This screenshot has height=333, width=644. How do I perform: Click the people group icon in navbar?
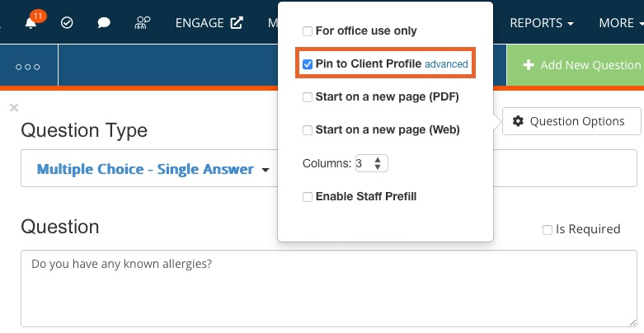pyautogui.click(x=143, y=23)
